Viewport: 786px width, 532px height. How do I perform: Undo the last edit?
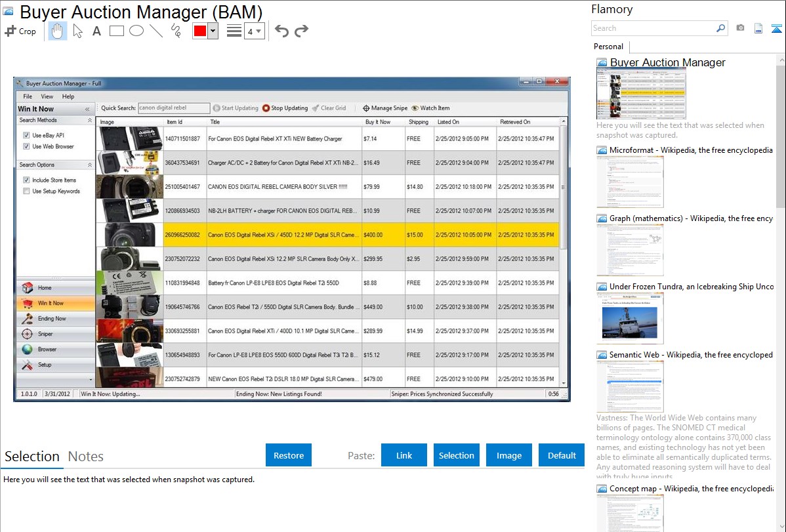click(281, 31)
